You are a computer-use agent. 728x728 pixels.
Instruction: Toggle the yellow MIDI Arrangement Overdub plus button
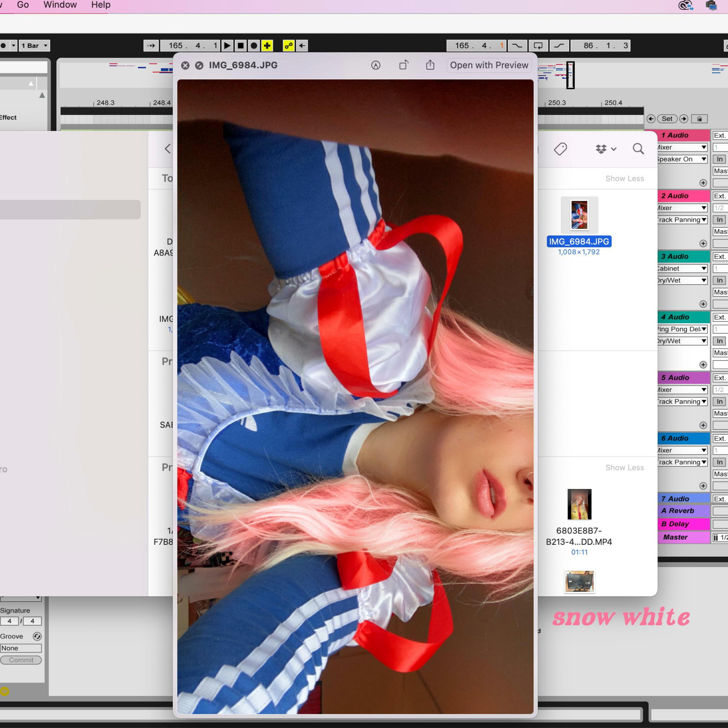tap(267, 46)
